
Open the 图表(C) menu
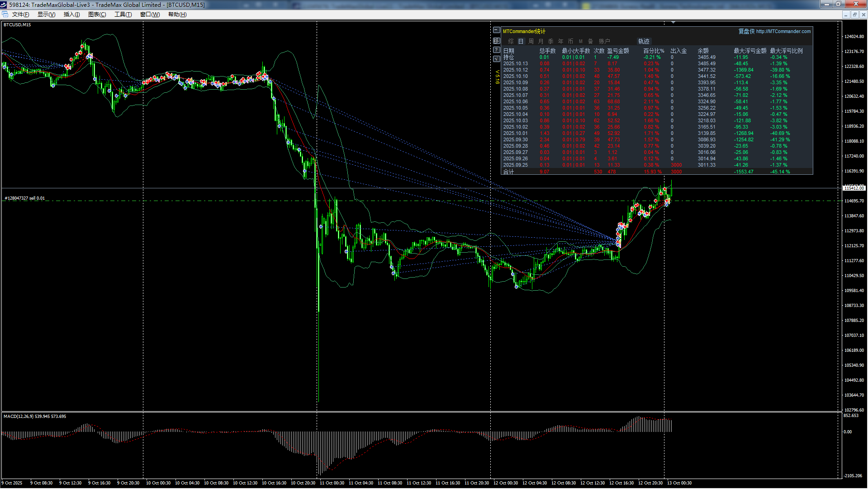click(x=97, y=14)
